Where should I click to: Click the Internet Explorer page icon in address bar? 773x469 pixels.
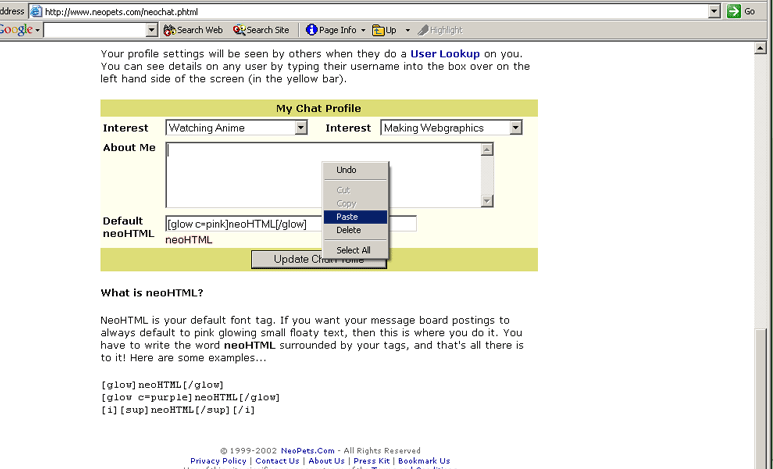point(36,11)
